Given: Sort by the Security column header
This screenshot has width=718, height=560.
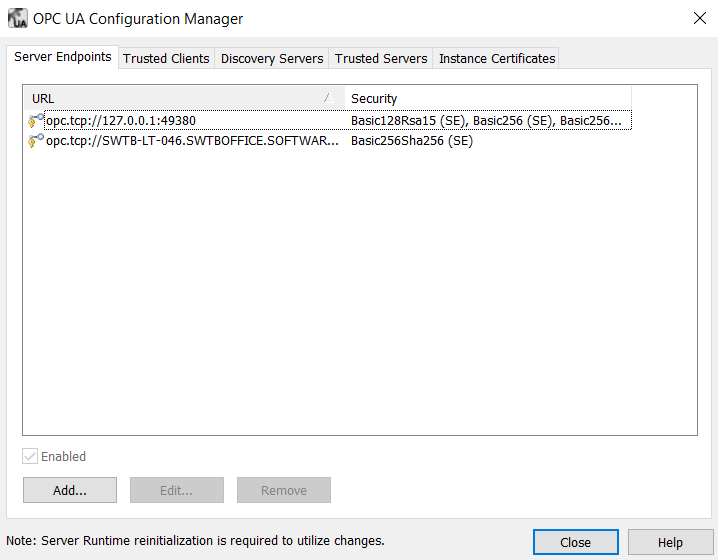Looking at the screenshot, I should coord(488,98).
